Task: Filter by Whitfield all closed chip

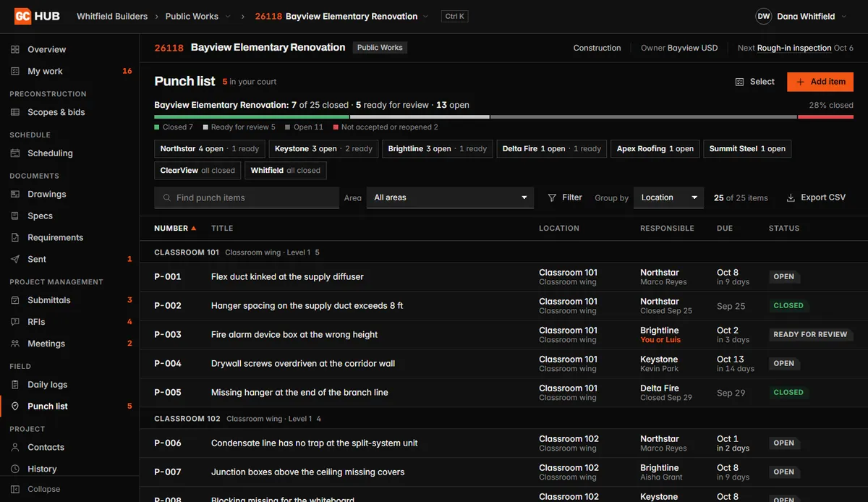Action: click(286, 171)
